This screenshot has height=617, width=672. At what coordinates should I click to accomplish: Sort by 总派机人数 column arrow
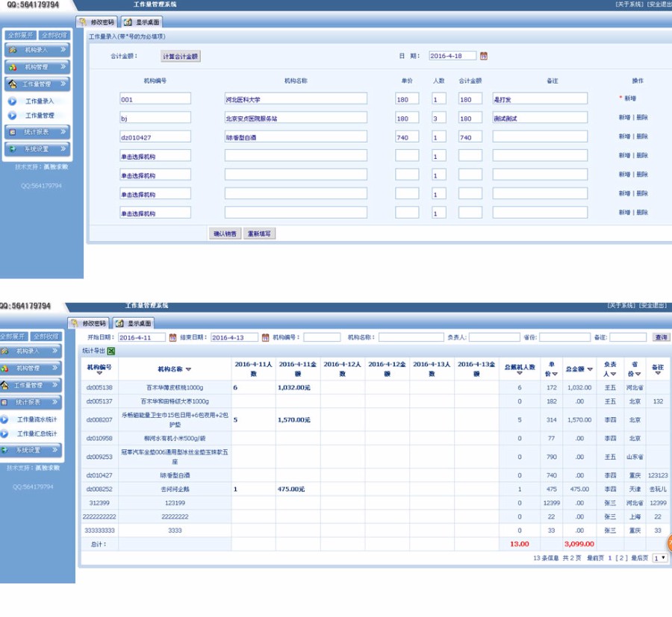click(x=520, y=373)
